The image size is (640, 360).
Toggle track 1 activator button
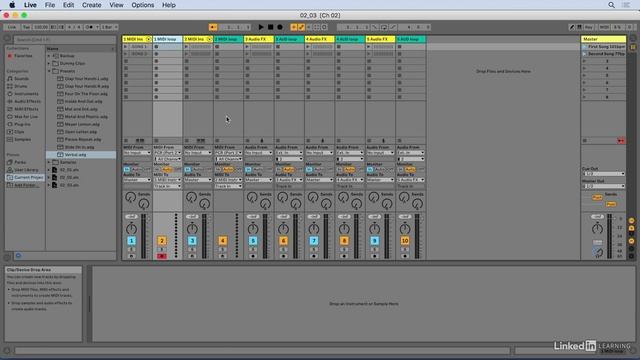(131, 241)
